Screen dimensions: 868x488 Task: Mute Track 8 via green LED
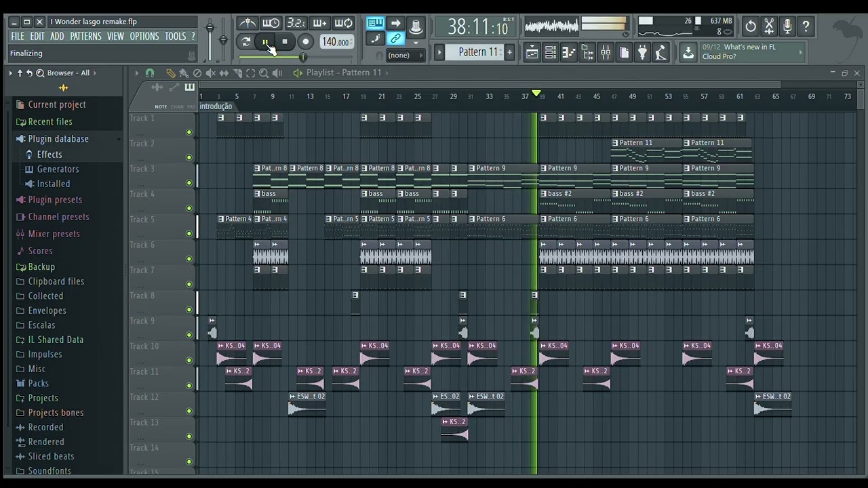(189, 310)
